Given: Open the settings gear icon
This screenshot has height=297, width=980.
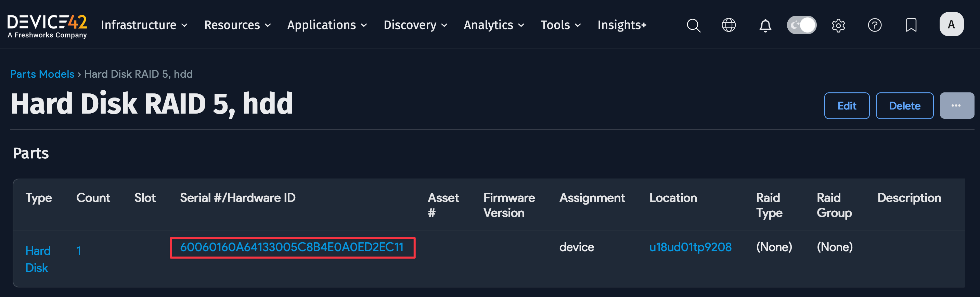Looking at the screenshot, I should 838,25.
